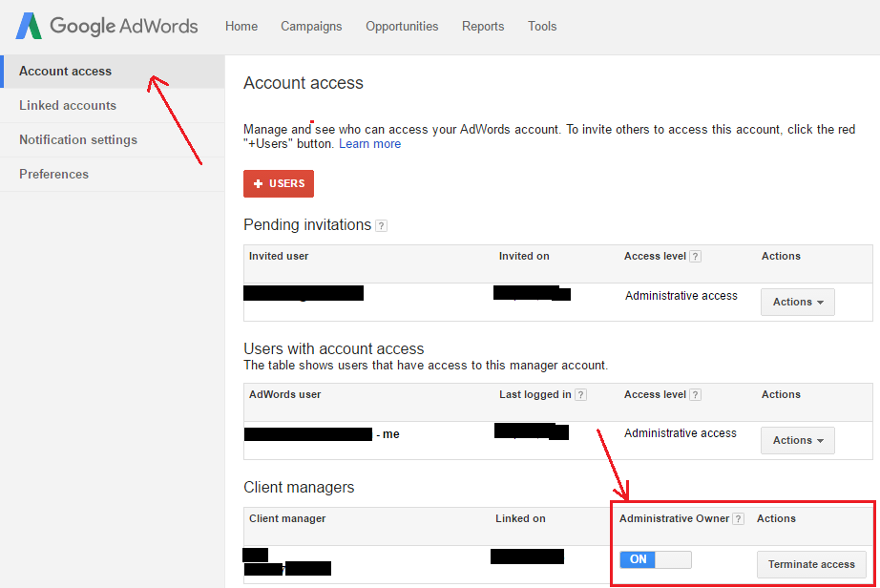Go to the Home tab

(241, 27)
